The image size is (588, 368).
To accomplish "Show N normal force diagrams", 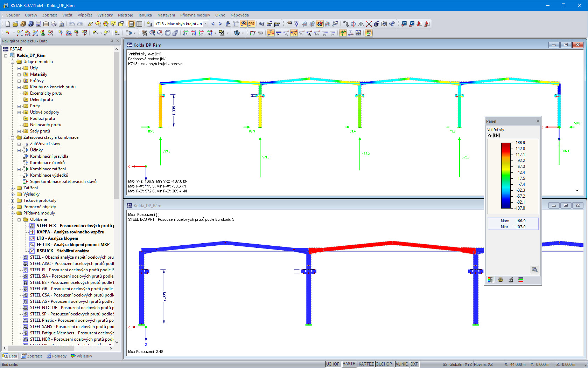I will [x=278, y=33].
